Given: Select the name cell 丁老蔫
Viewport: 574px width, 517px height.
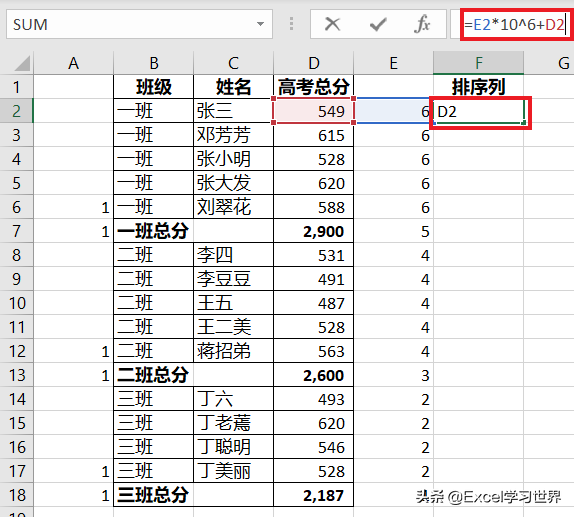Looking at the screenshot, I should pyautogui.click(x=233, y=423).
